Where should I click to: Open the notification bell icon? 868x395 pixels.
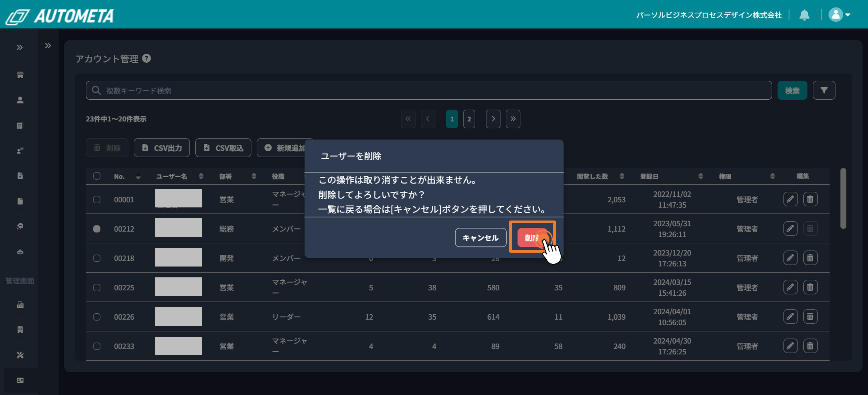[x=804, y=15]
